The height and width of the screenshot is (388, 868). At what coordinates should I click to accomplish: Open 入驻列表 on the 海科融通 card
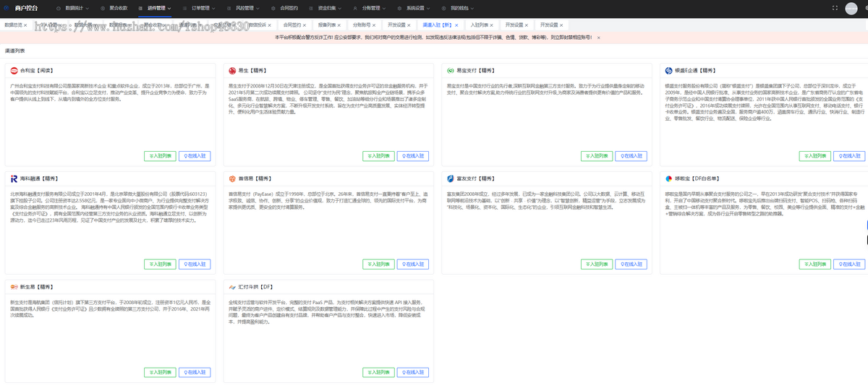(x=160, y=264)
